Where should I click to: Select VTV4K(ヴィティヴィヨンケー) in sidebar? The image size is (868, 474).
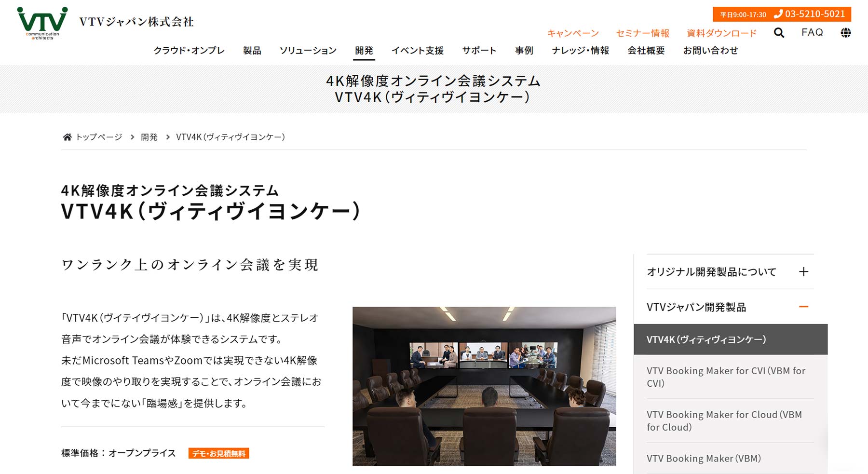coord(731,339)
